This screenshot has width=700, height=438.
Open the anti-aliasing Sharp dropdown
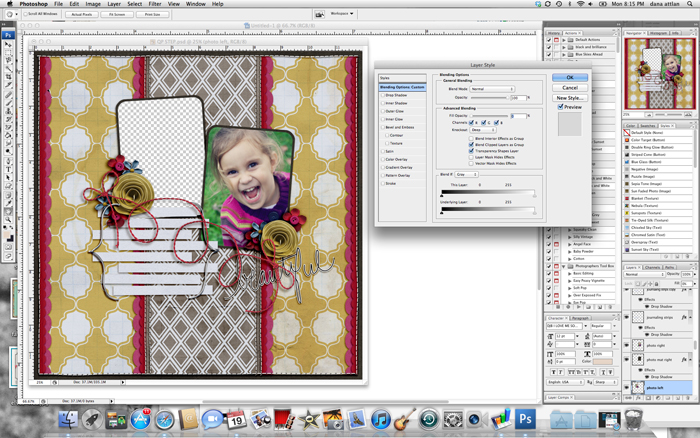(606, 382)
